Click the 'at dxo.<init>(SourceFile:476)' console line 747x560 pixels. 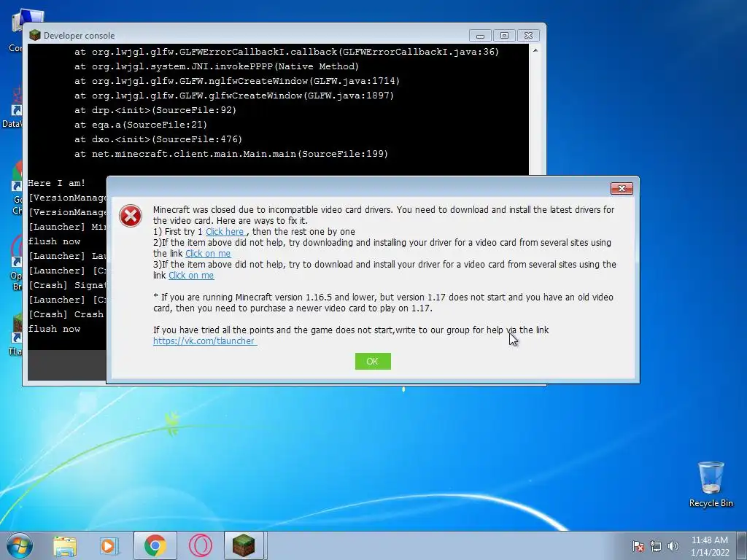(x=158, y=139)
